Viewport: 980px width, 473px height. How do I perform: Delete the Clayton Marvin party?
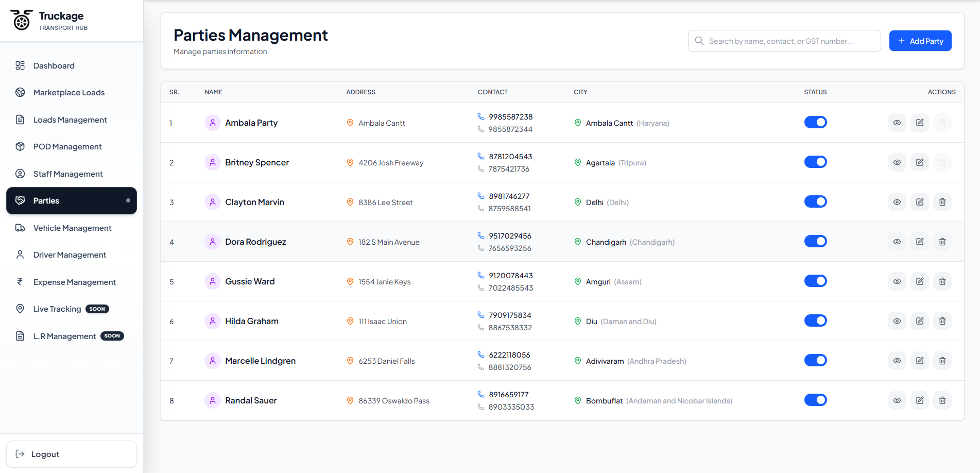pyautogui.click(x=942, y=202)
